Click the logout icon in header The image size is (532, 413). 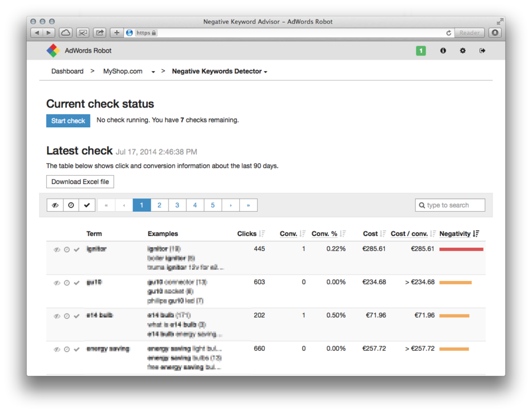coord(482,51)
